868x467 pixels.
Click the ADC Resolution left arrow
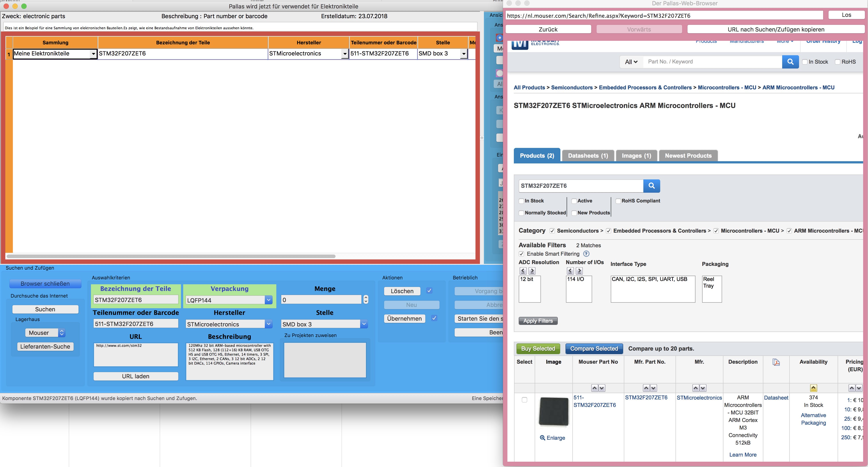click(523, 271)
